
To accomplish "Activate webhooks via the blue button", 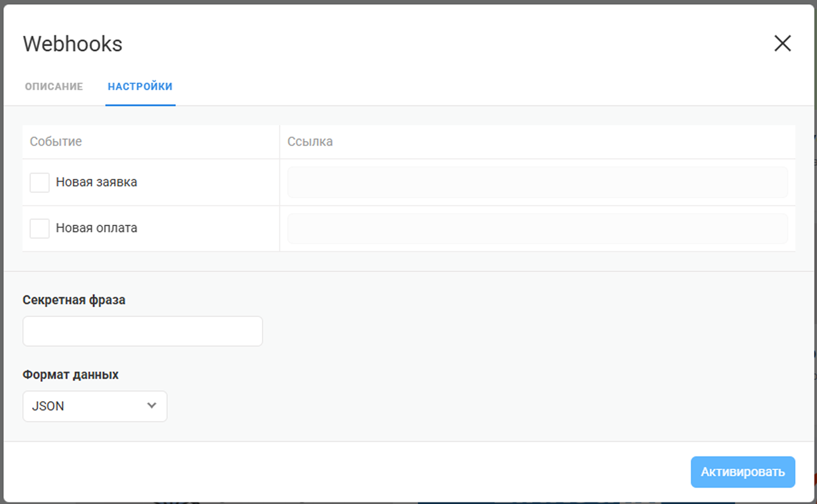I will pos(742,472).
